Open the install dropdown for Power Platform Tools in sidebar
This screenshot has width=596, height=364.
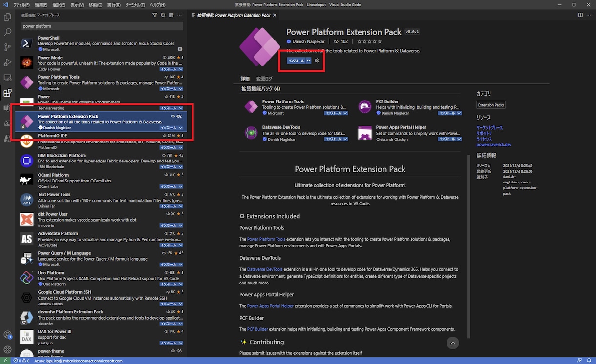click(181, 89)
